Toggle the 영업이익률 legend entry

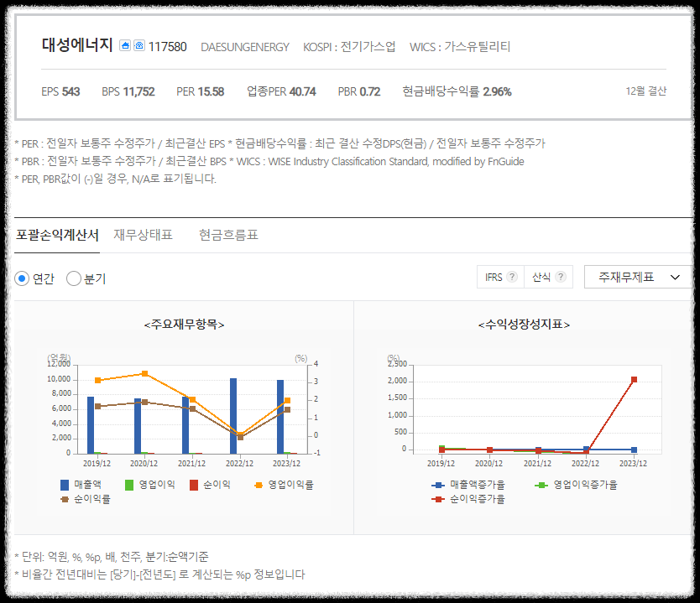(x=284, y=485)
